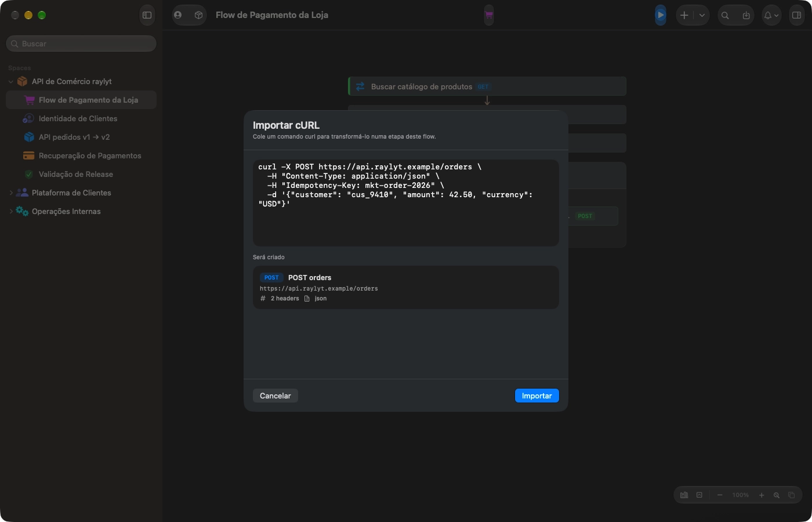The height and width of the screenshot is (522, 812).
Task: Click the account profile icon
Action: [x=178, y=15]
